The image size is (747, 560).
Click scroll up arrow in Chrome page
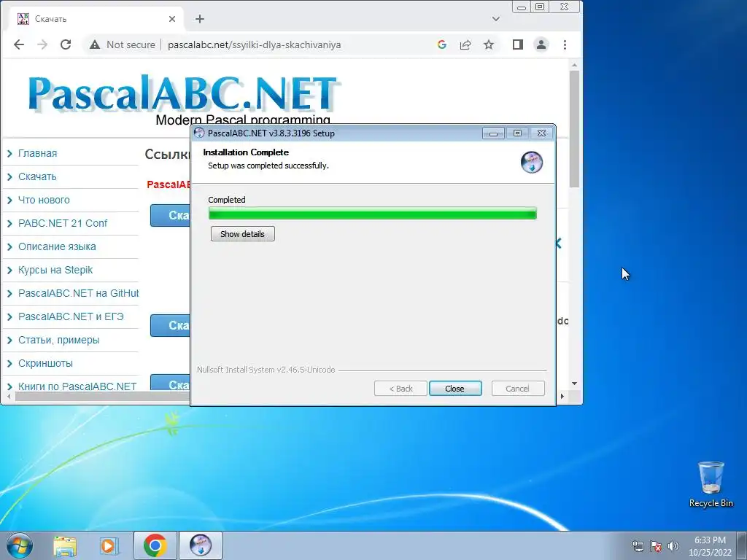coord(574,65)
